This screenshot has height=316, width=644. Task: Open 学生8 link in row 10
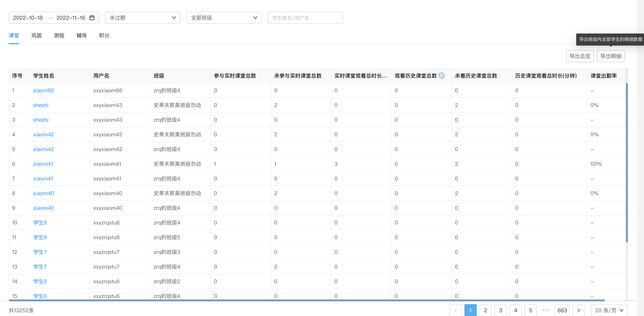(x=40, y=223)
